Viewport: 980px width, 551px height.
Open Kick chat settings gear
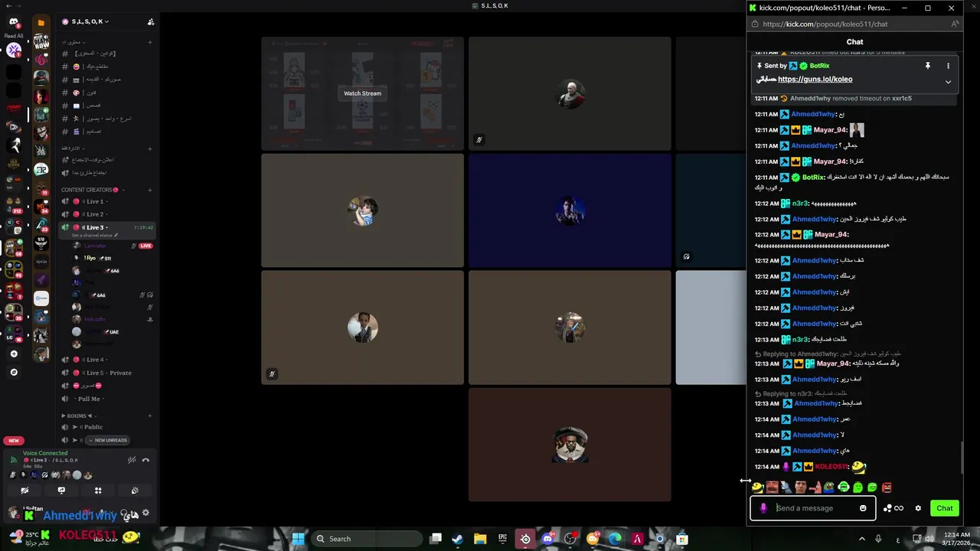coord(918,508)
